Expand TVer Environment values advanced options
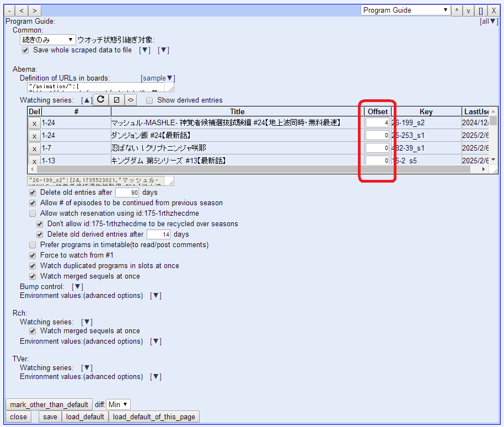Image resolution: width=504 pixels, height=427 pixels. [x=156, y=376]
